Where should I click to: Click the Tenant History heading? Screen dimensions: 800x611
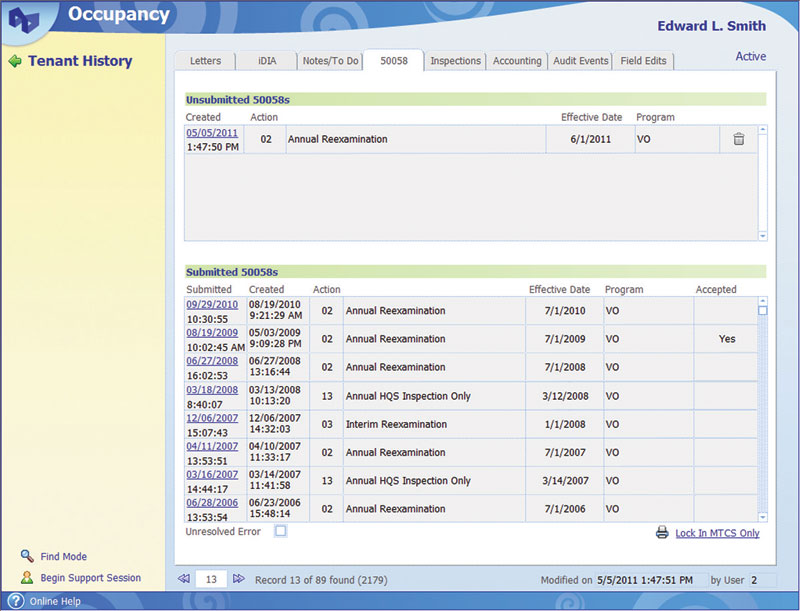pyautogui.click(x=80, y=61)
